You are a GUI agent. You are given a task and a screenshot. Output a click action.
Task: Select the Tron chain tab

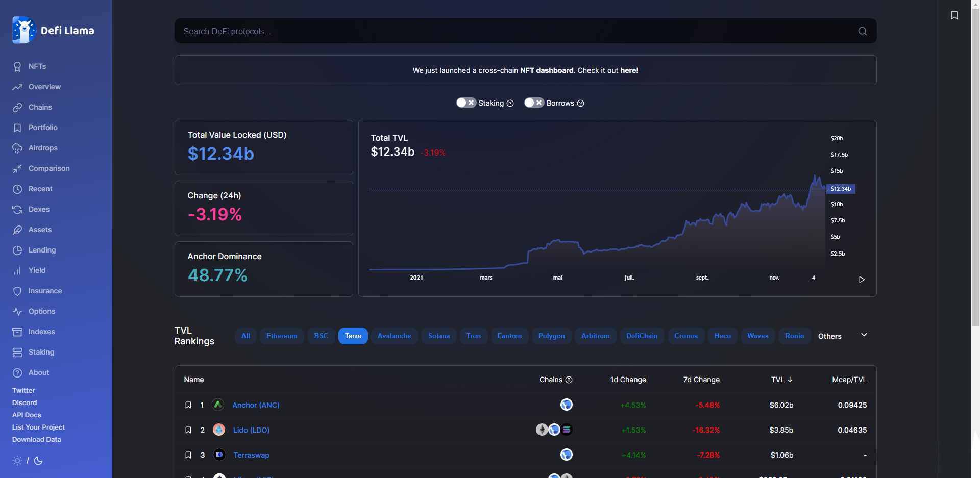click(x=474, y=336)
